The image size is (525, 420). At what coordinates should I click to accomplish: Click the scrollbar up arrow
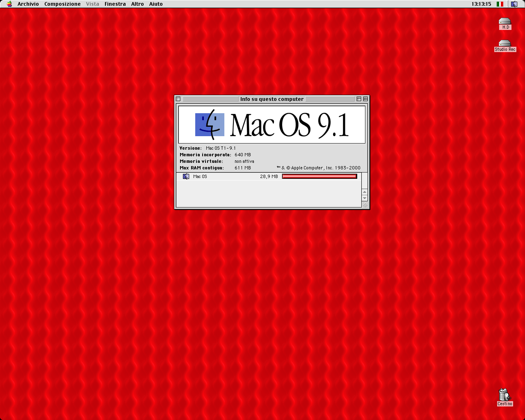click(x=365, y=192)
